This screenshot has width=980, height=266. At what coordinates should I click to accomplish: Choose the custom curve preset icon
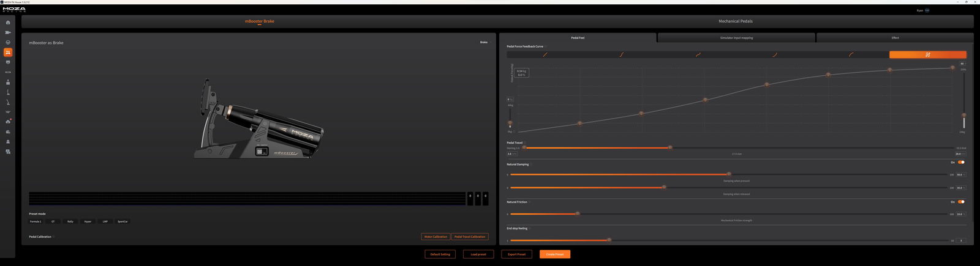[x=927, y=54]
